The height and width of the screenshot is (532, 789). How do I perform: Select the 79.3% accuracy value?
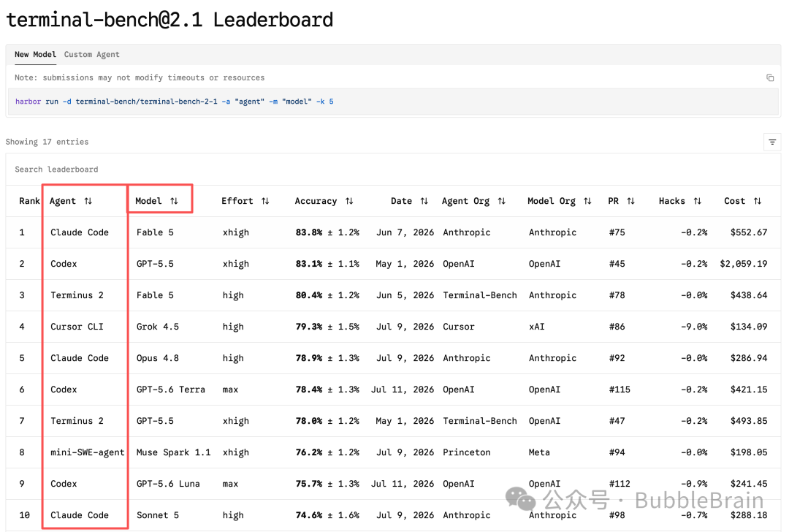(309, 327)
